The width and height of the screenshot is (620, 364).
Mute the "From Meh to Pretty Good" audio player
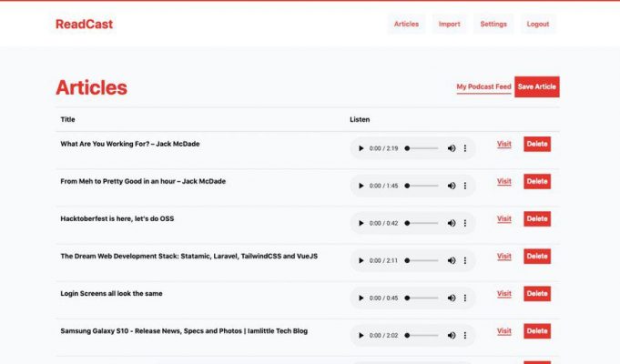point(452,186)
